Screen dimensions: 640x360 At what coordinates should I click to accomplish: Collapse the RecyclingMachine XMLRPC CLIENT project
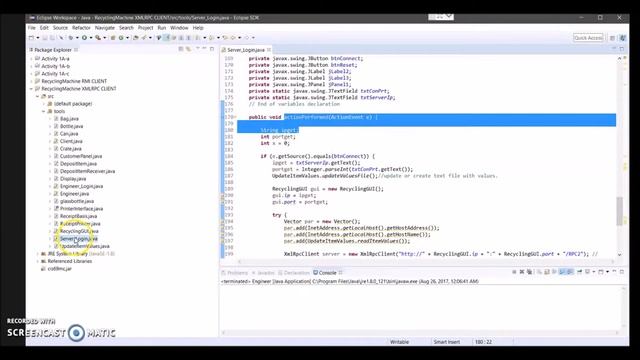31,89
